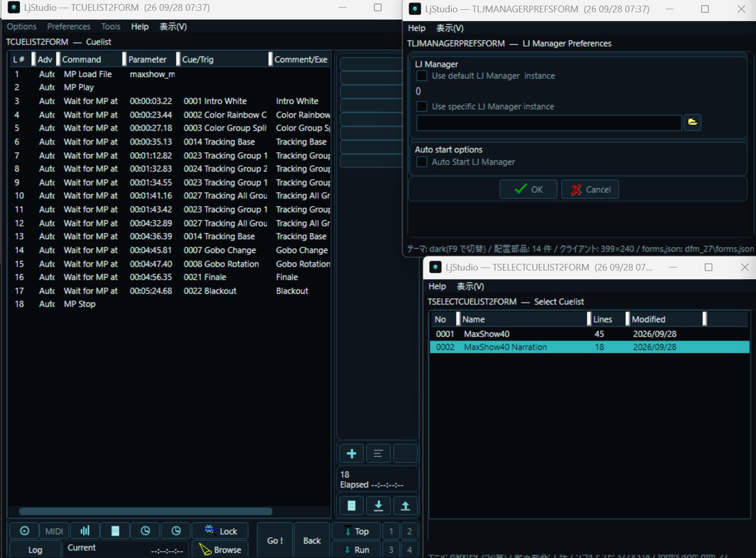Viewport: 756px width, 558px height.
Task: Click the horizontal scrollbar under the cuelist table
Action: tap(146, 511)
